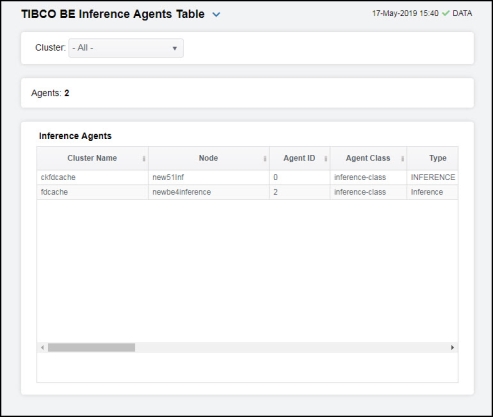Sort by the Node column header
This screenshot has width=493, height=417.
pyautogui.click(x=208, y=158)
